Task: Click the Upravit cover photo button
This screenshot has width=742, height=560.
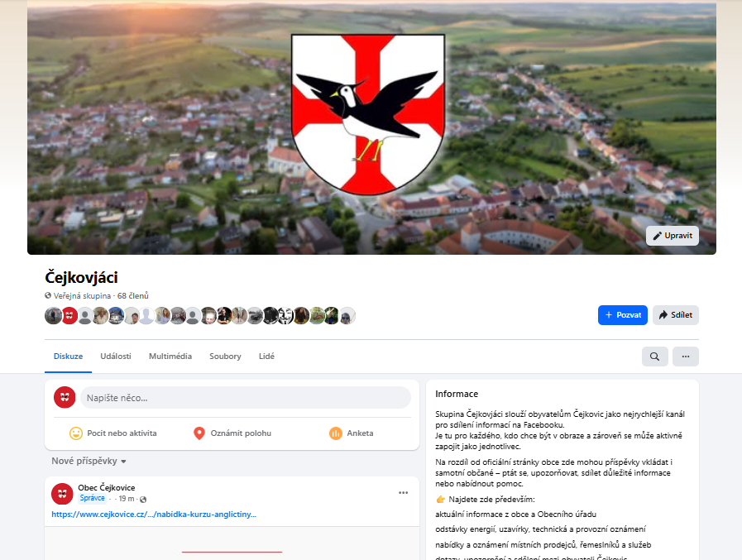Action: [x=673, y=236]
